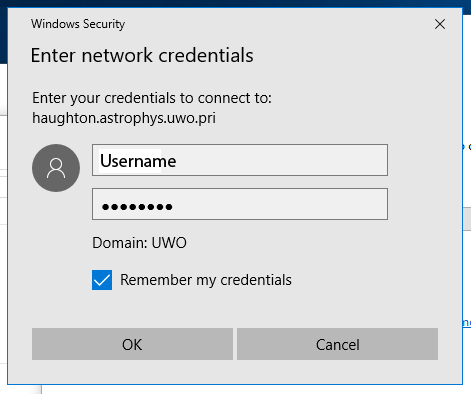This screenshot has width=471, height=394.
Task: Click the dark blue background window title bar
Action: (233, 3)
